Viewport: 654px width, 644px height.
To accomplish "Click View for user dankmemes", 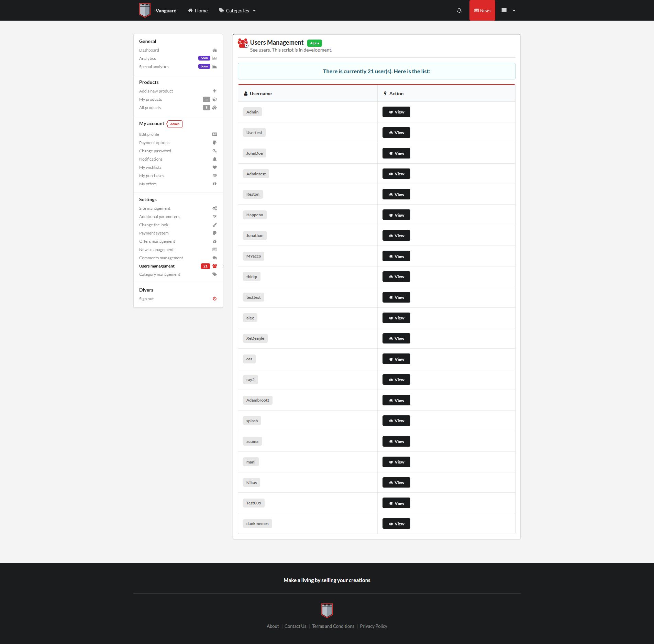I will point(396,524).
